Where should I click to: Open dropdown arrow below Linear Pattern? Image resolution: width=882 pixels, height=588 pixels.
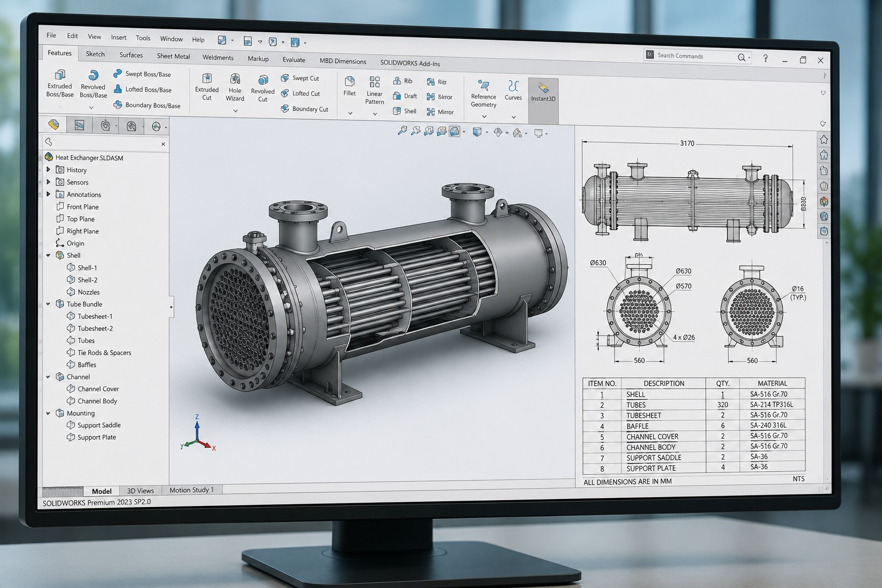coord(374,114)
